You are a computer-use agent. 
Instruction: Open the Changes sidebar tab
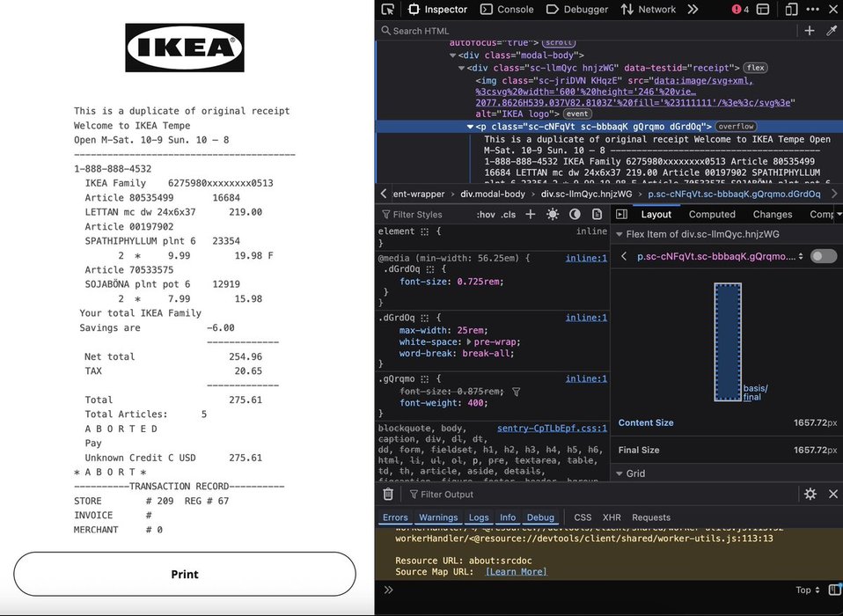(x=773, y=214)
